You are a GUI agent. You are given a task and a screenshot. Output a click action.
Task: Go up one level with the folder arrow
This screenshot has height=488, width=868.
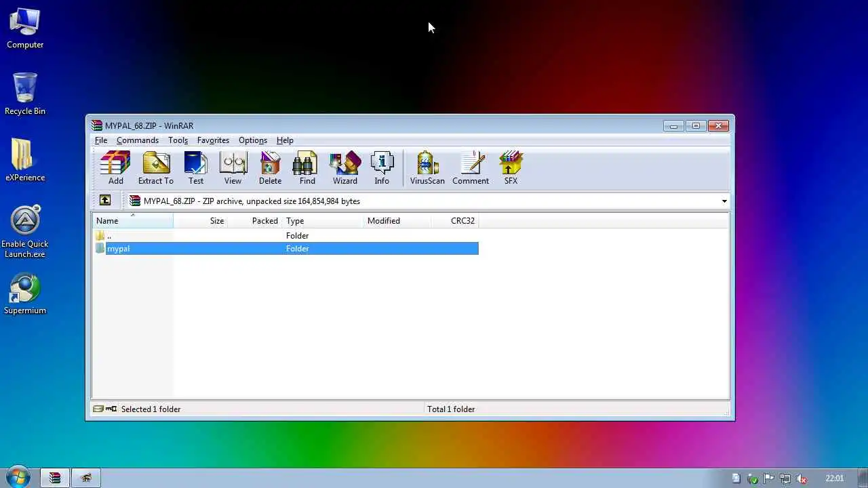[104, 201]
